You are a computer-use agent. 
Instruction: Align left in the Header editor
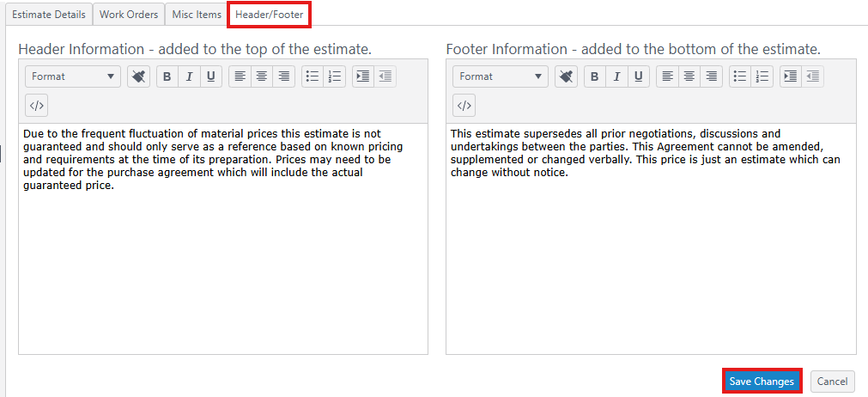pos(240,76)
